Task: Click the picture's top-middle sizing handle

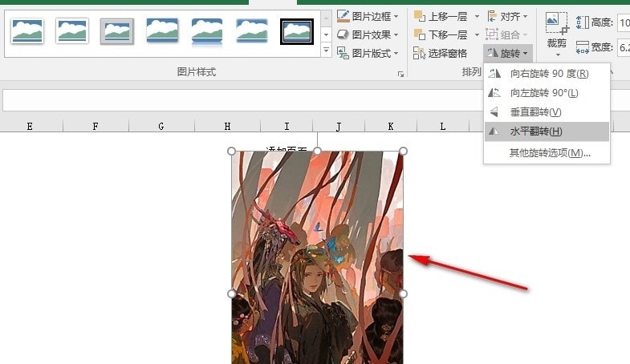Action: pyautogui.click(x=317, y=151)
